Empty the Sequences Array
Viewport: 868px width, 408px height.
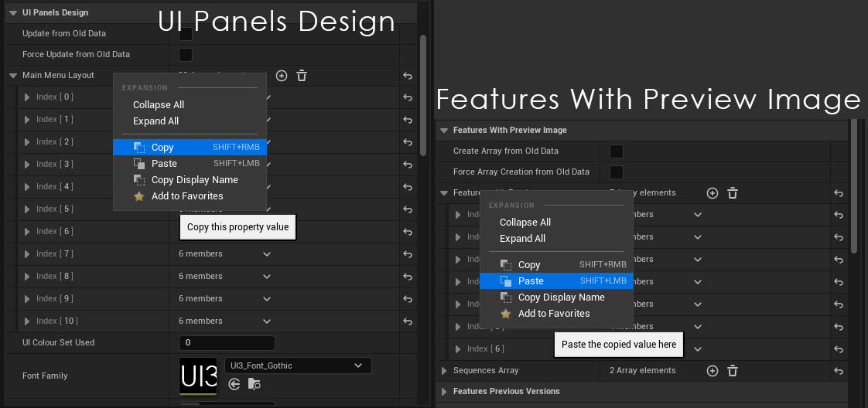click(733, 370)
